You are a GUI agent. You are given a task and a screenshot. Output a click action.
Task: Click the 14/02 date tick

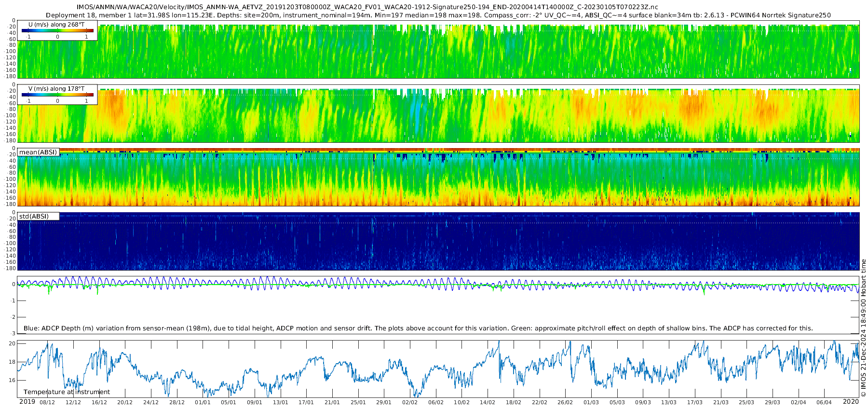(488, 403)
